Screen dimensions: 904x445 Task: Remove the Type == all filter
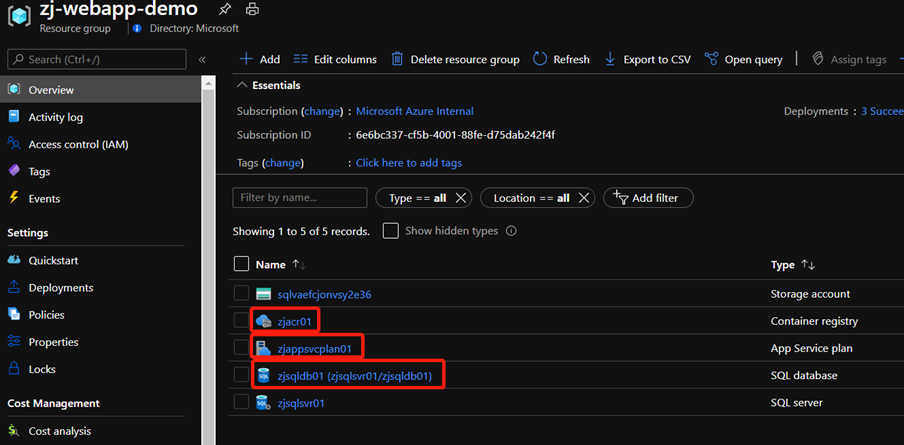pyautogui.click(x=460, y=198)
